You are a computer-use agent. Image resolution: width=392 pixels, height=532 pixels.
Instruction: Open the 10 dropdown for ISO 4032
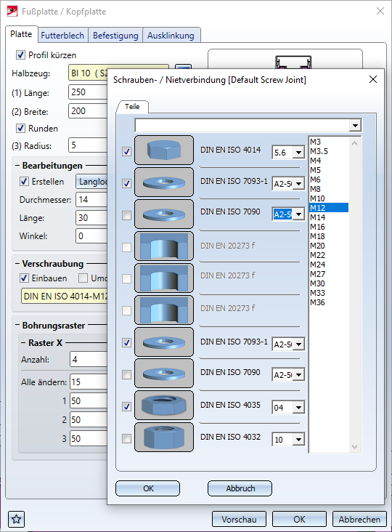coord(298,440)
